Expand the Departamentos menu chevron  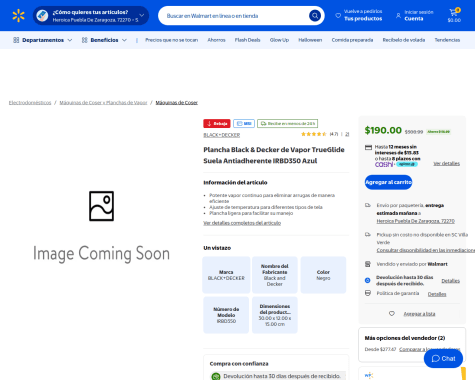[x=70, y=40]
